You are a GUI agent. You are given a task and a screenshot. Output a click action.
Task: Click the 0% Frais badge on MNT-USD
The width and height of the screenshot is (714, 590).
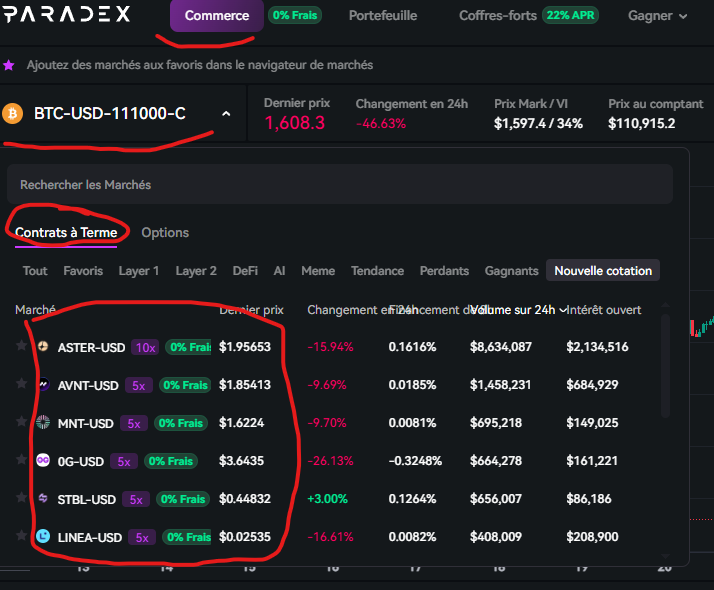coord(181,423)
